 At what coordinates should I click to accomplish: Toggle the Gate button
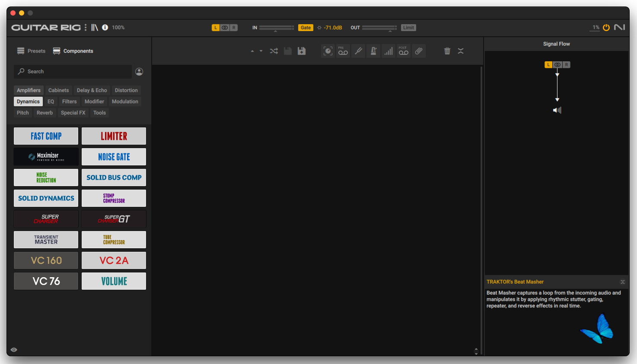tap(306, 28)
